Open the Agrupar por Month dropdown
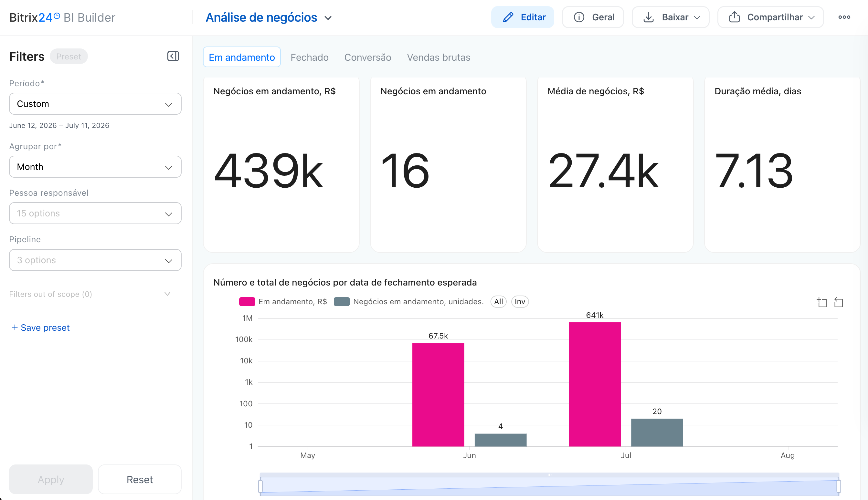This screenshot has height=500, width=868. [x=95, y=167]
